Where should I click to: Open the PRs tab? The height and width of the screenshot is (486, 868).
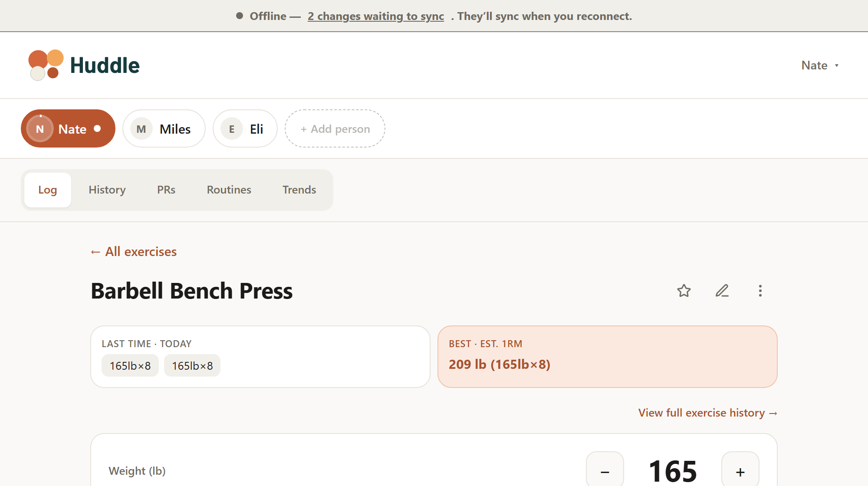(x=166, y=190)
